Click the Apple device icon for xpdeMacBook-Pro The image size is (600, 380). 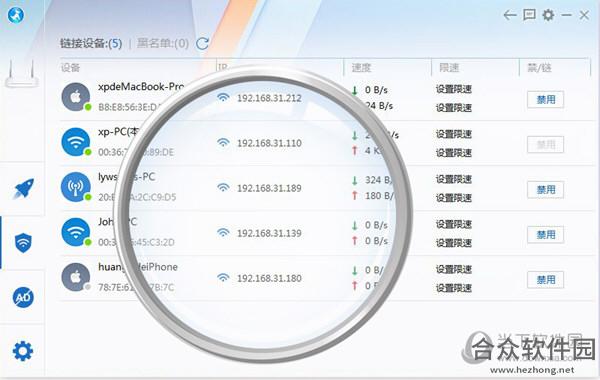(x=76, y=97)
